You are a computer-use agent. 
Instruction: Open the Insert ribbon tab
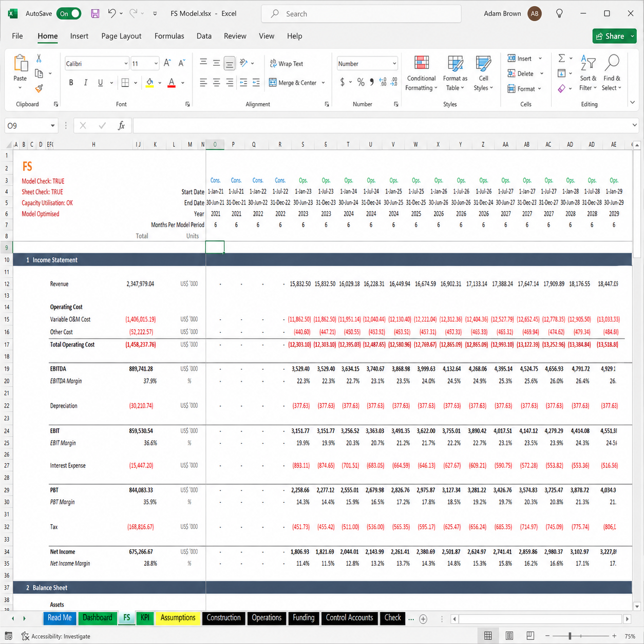click(79, 36)
